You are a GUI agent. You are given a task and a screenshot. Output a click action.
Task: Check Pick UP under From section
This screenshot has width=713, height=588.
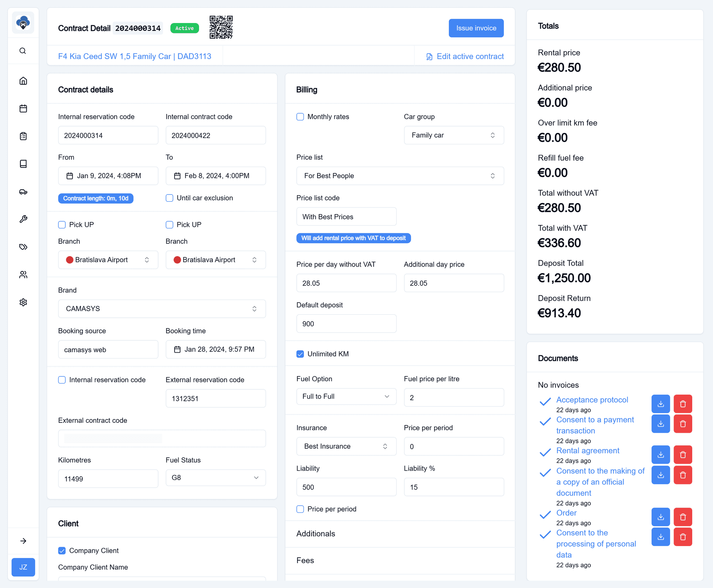(x=62, y=225)
